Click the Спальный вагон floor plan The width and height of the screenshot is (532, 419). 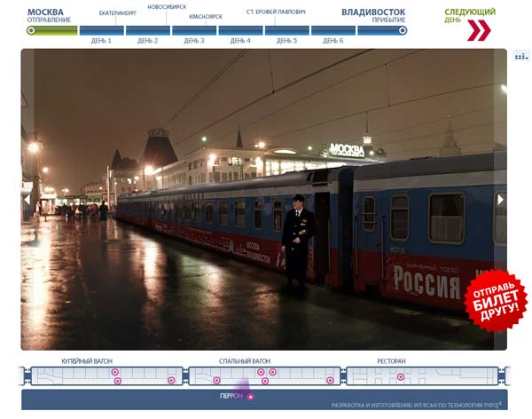[264, 376]
